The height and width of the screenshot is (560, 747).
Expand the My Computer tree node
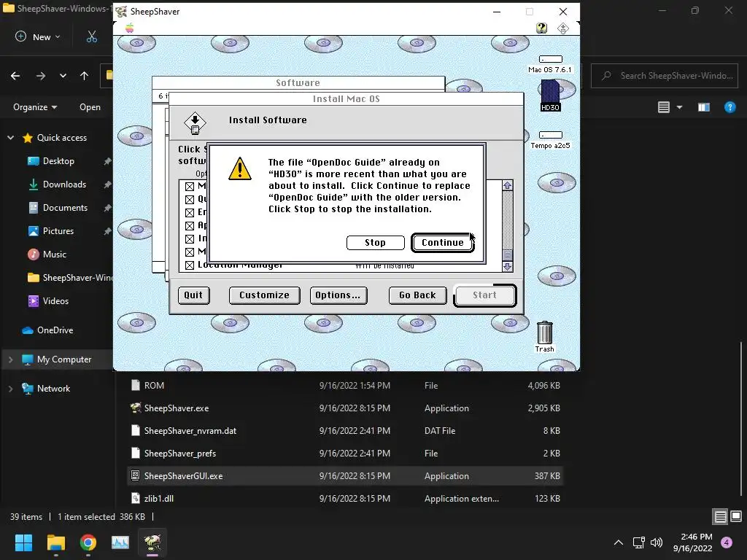[x=10, y=359]
